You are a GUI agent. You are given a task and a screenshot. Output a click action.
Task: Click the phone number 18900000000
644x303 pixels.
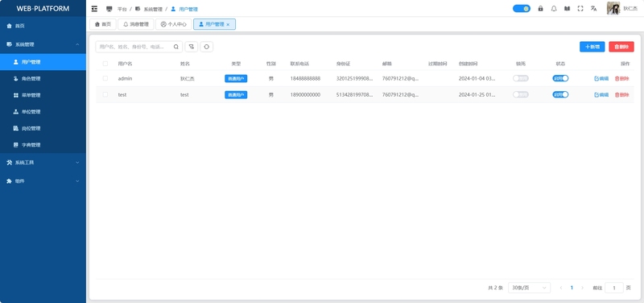click(305, 94)
